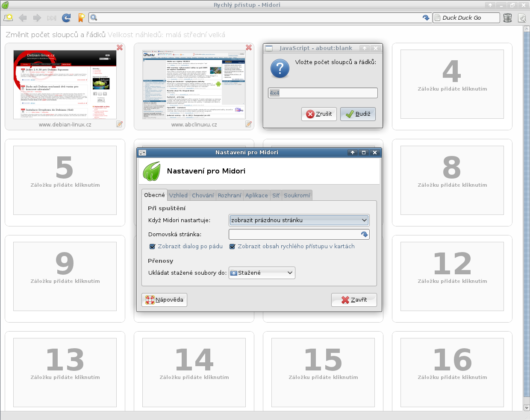
Task: Open the window menu of Nastavení pro Midori
Action: (x=142, y=153)
